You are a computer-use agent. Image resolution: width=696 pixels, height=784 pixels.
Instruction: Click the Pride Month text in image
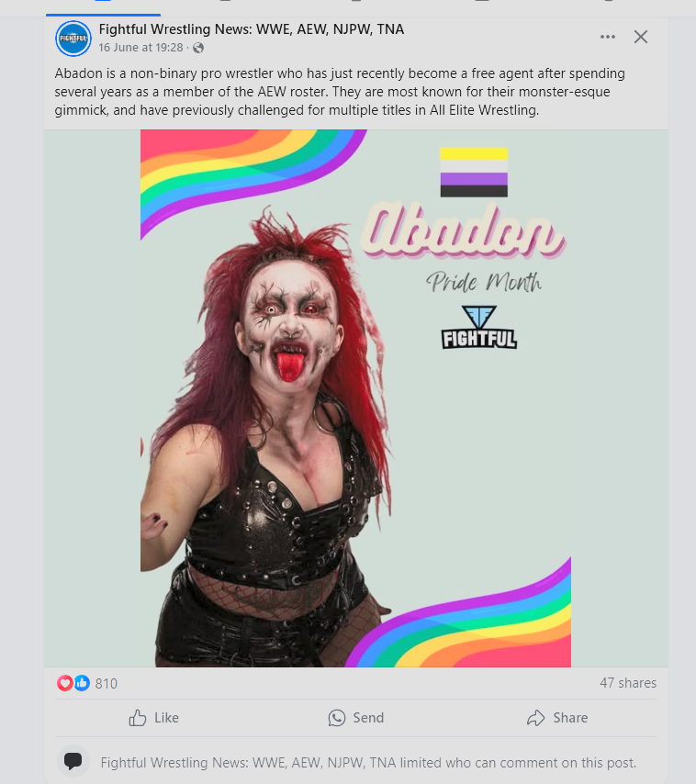tap(484, 282)
